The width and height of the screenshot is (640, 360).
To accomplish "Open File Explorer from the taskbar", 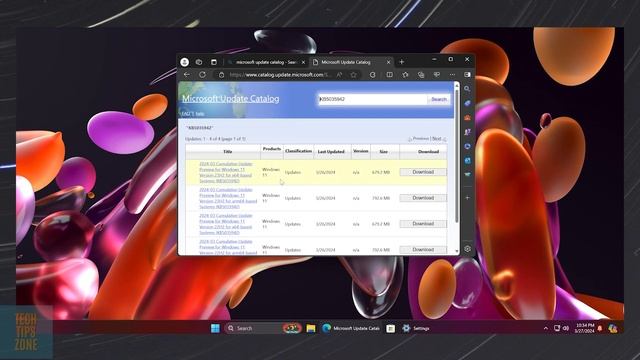I will point(311,328).
